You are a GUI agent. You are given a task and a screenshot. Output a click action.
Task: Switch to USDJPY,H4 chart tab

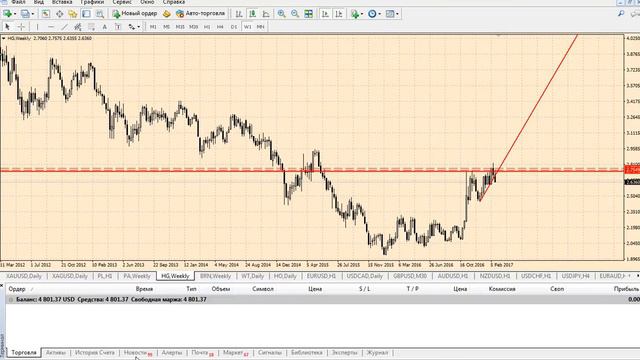click(x=575, y=276)
